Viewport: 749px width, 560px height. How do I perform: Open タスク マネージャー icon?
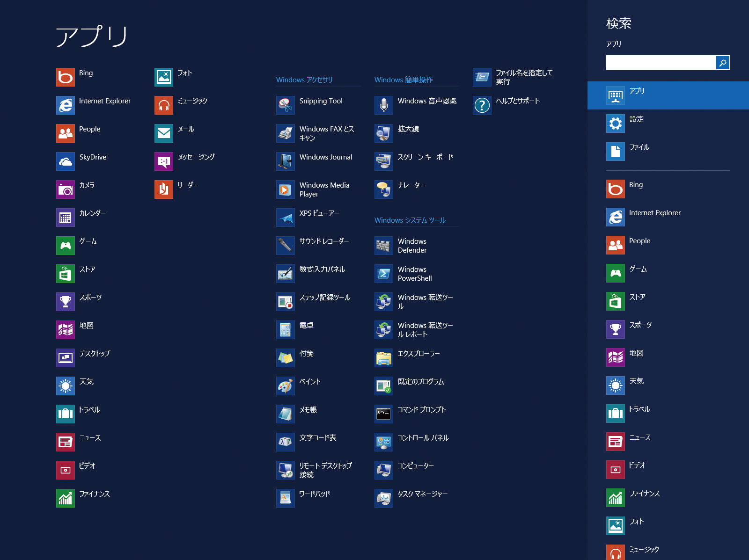pos(383,498)
